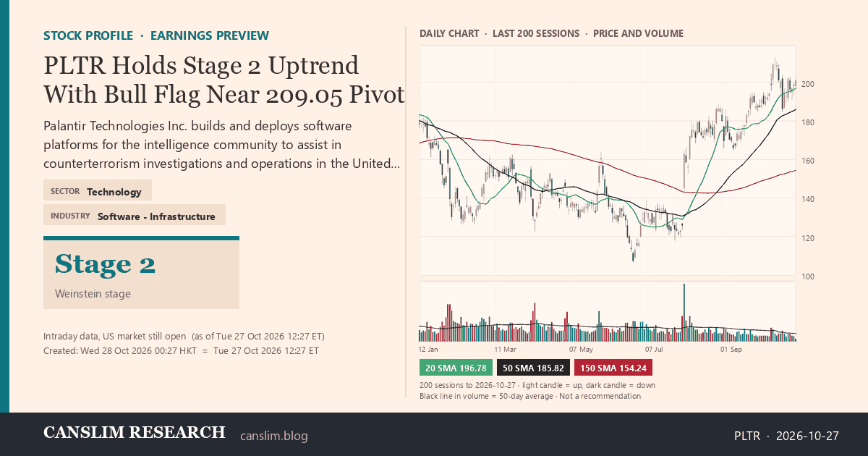868x456 pixels.
Task: Click the PLTR 2026-10-27 footer label
Action: 786,436
